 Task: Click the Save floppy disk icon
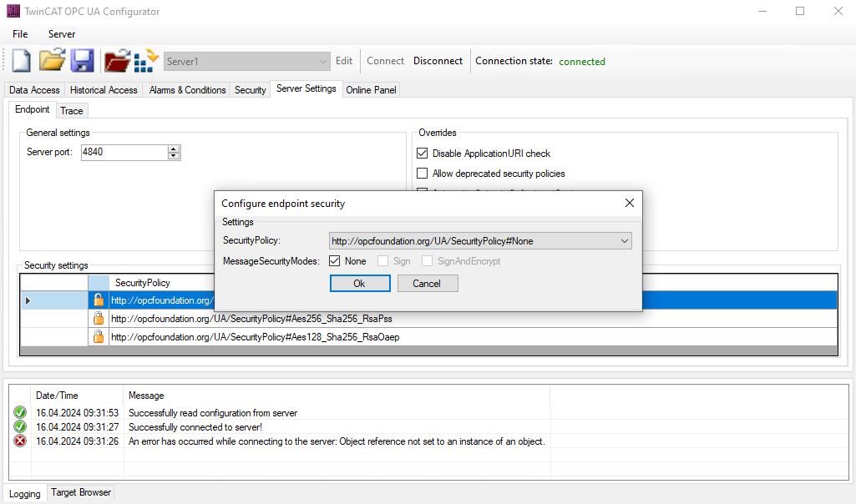82,61
